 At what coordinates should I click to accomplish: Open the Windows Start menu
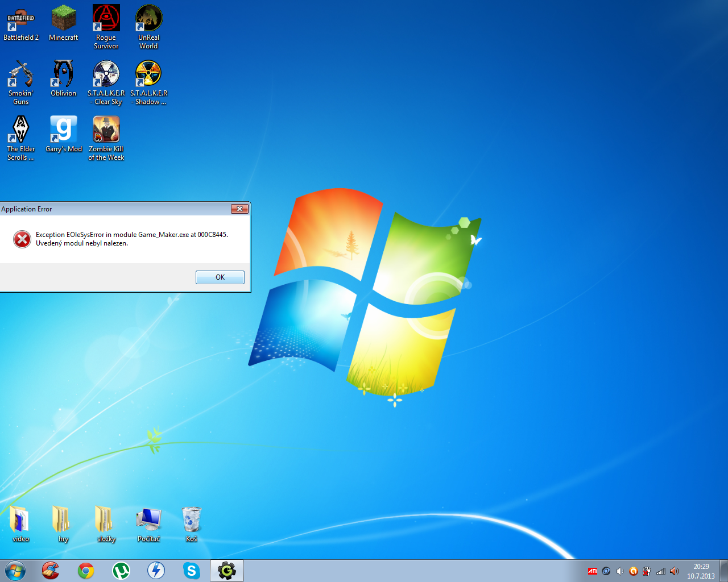tap(15, 571)
